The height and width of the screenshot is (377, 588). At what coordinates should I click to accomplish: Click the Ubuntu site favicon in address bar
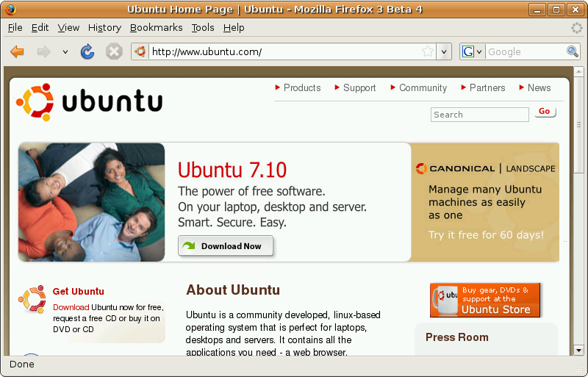click(x=140, y=51)
